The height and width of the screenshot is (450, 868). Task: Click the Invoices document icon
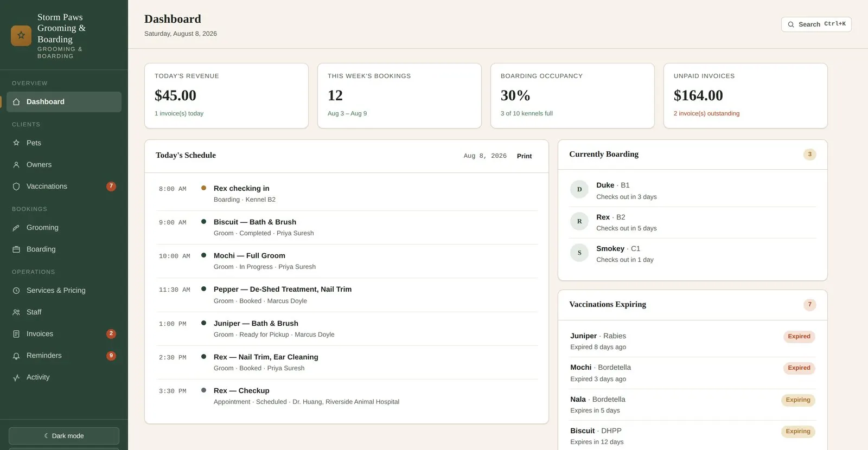(x=16, y=334)
